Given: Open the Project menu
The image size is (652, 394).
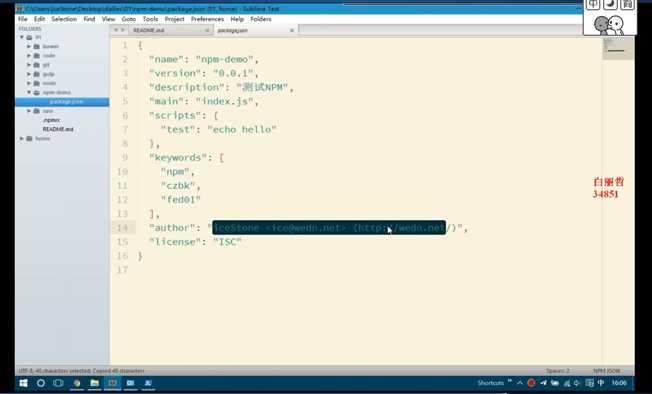Looking at the screenshot, I should pos(175,19).
